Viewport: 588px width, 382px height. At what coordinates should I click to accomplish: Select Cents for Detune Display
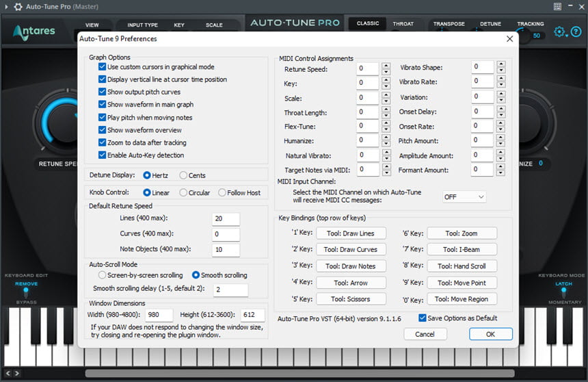[183, 175]
